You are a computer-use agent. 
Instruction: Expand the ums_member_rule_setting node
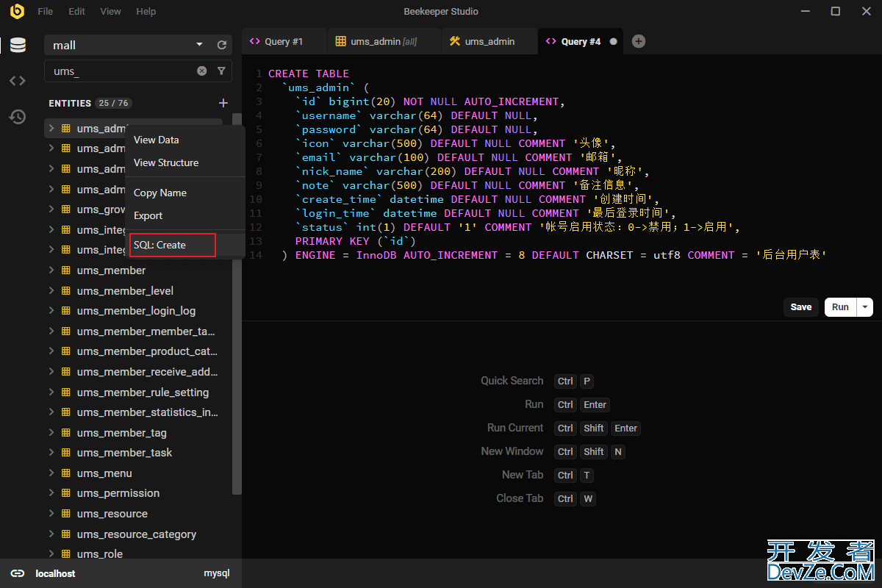tap(51, 392)
